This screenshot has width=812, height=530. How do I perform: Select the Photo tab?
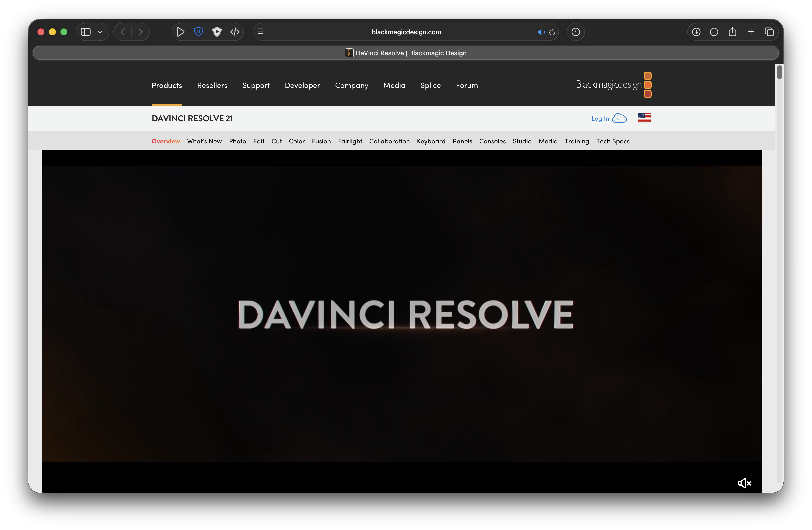[x=237, y=141]
